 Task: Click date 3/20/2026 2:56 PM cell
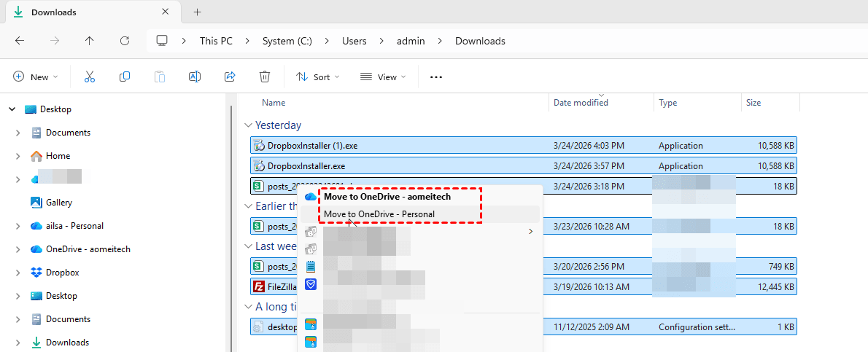point(589,267)
